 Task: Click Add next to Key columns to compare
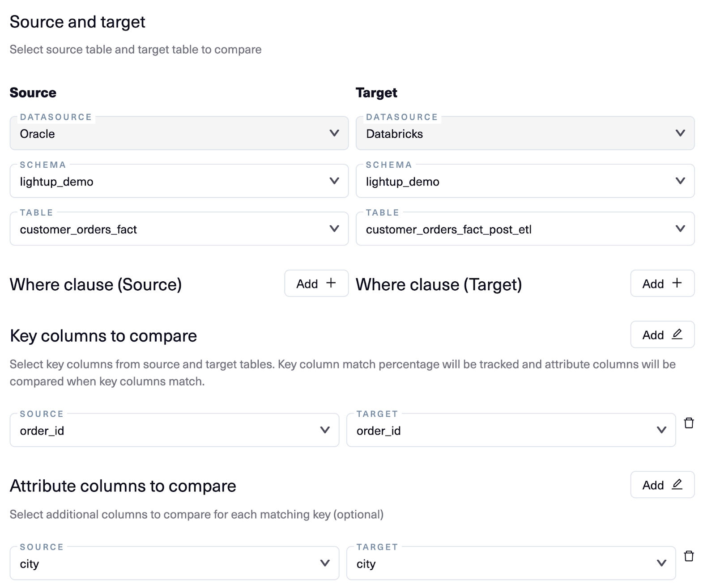pos(661,334)
